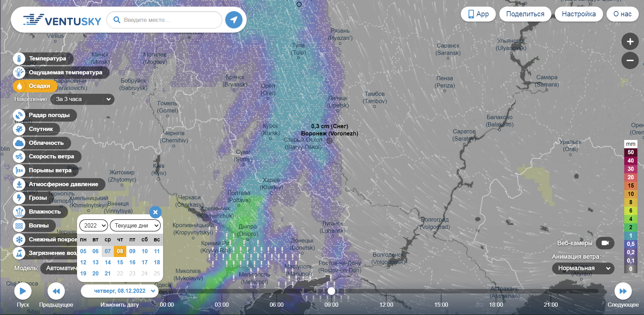Show the Атмосферное давление pressure icon
The image size is (644, 315).
coord(19,184)
